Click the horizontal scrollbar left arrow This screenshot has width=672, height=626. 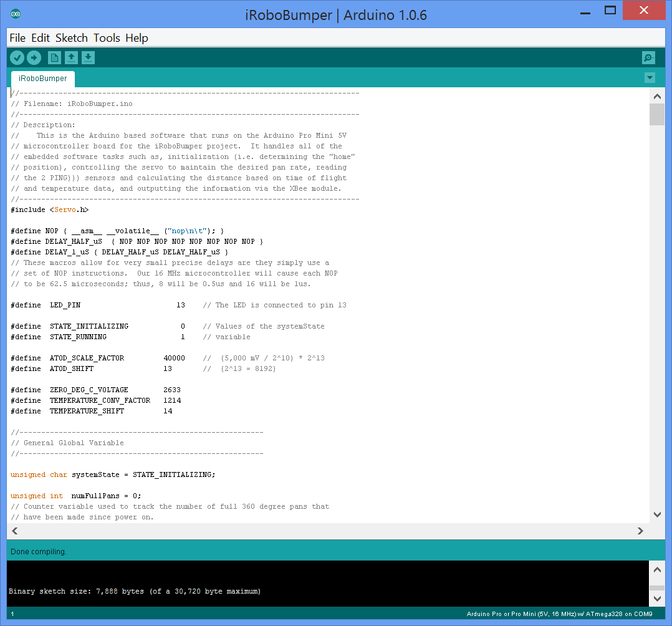(x=15, y=531)
